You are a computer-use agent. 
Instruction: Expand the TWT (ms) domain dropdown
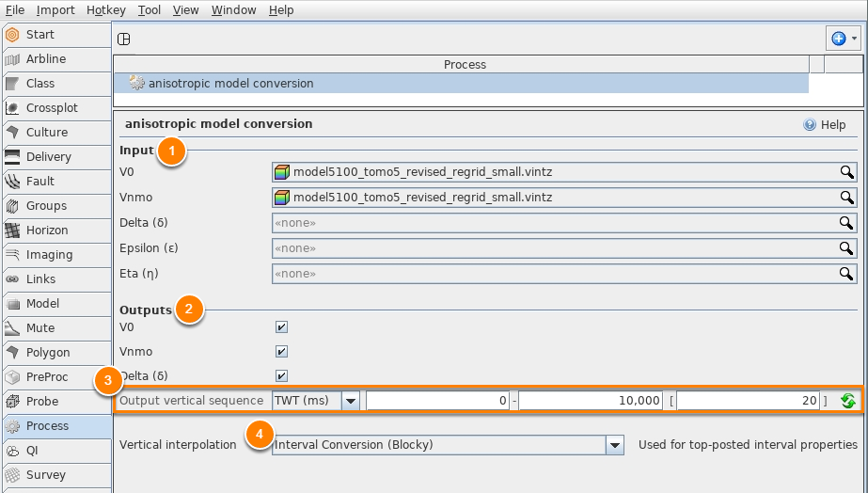[x=351, y=401]
